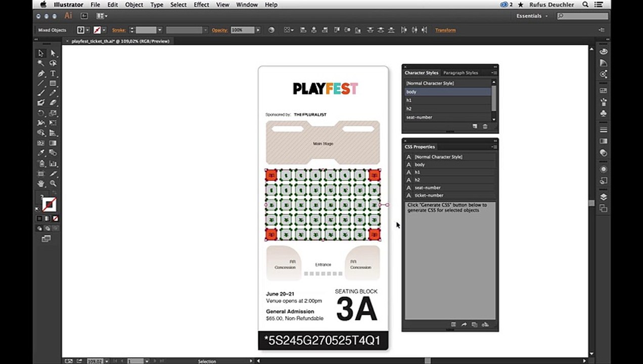Expand the opacity slider arrow
The width and height of the screenshot is (643, 364).
pos(258,30)
